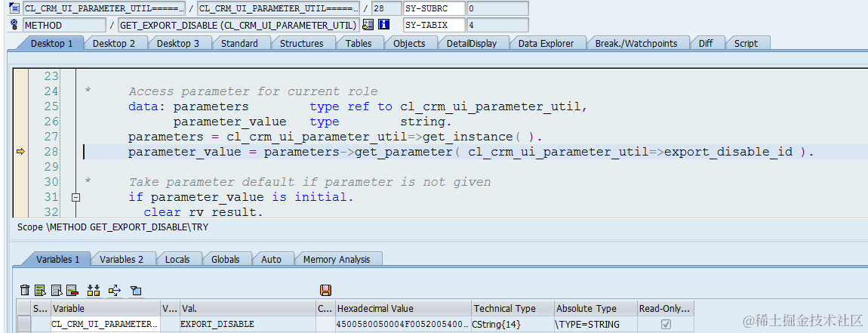
Task: Click the Variable column header
Action: pos(105,309)
